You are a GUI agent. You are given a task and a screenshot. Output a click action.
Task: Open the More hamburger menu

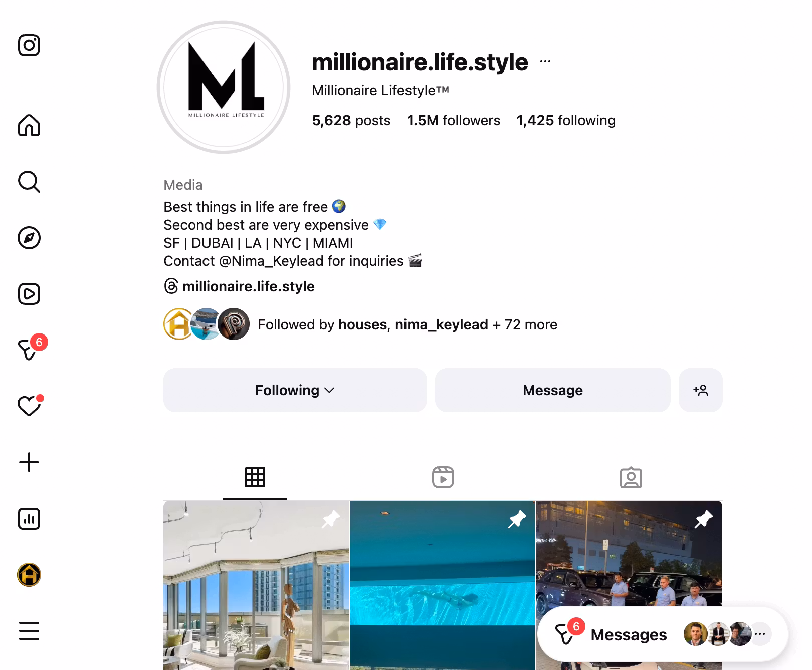point(29,631)
